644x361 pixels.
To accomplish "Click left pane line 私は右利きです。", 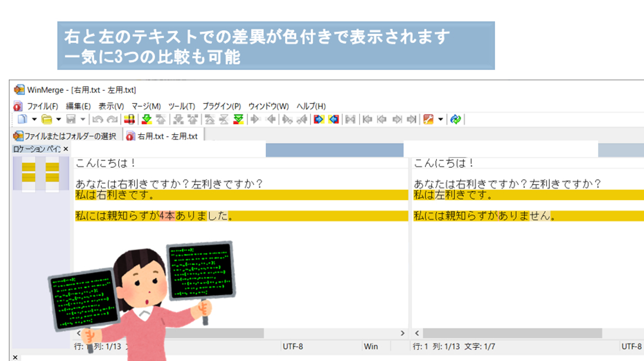I will [241, 195].
